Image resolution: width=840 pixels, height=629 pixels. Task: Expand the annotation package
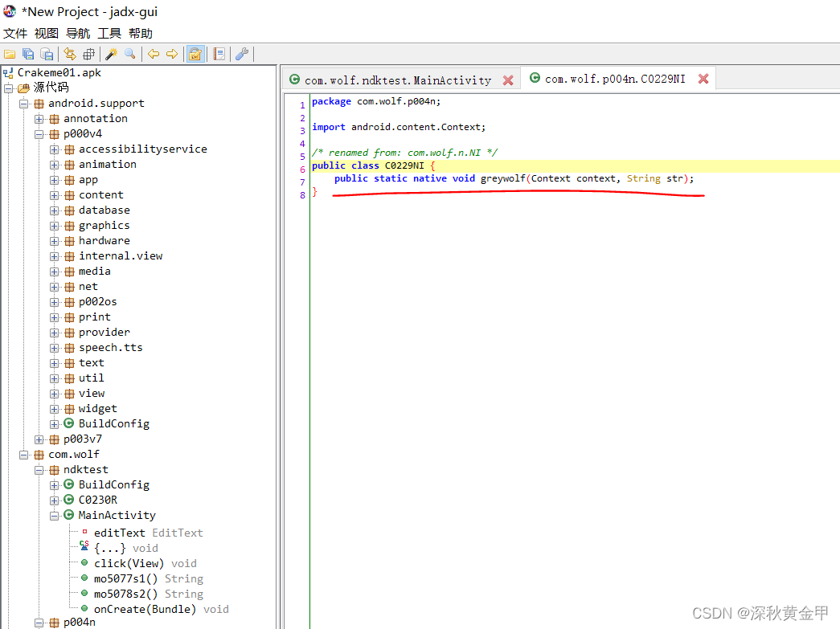tap(39, 119)
